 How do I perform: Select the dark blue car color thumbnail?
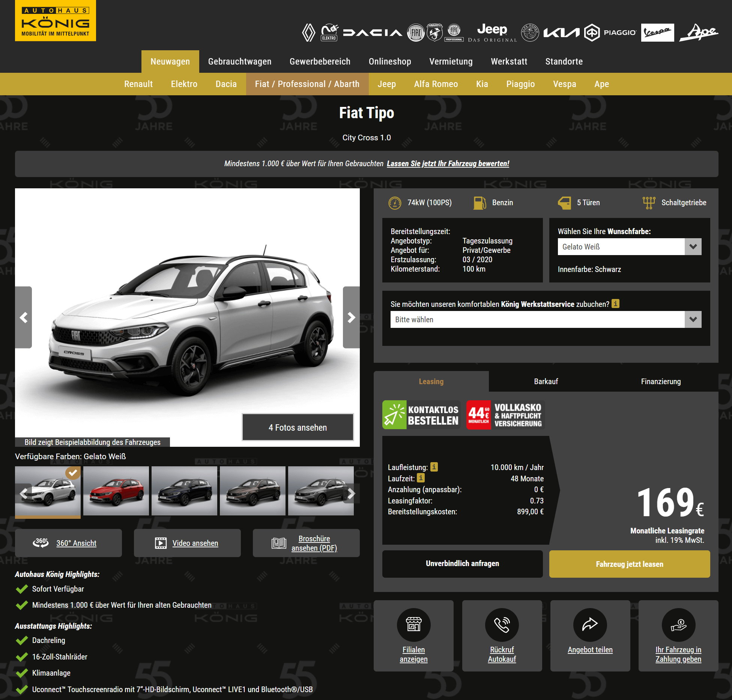pos(184,491)
